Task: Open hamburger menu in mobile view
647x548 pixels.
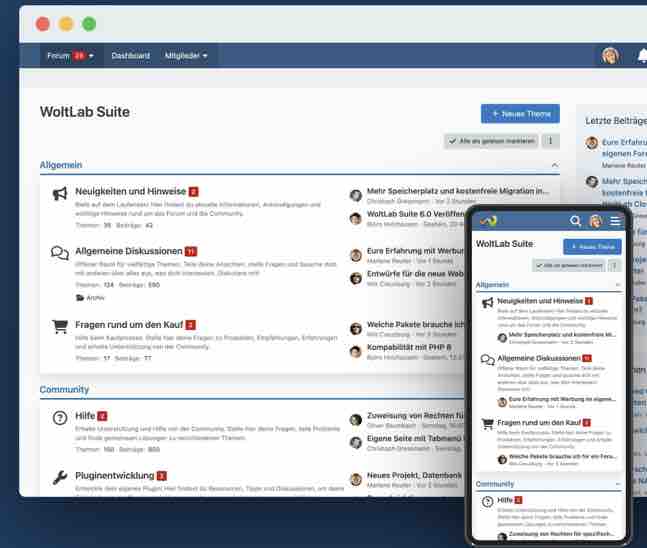Action: pos(615,221)
